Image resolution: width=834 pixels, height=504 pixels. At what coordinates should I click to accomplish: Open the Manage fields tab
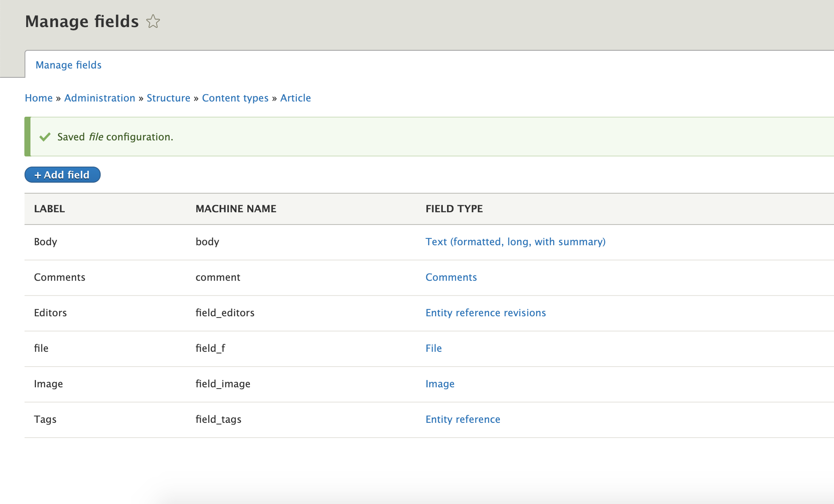point(69,65)
